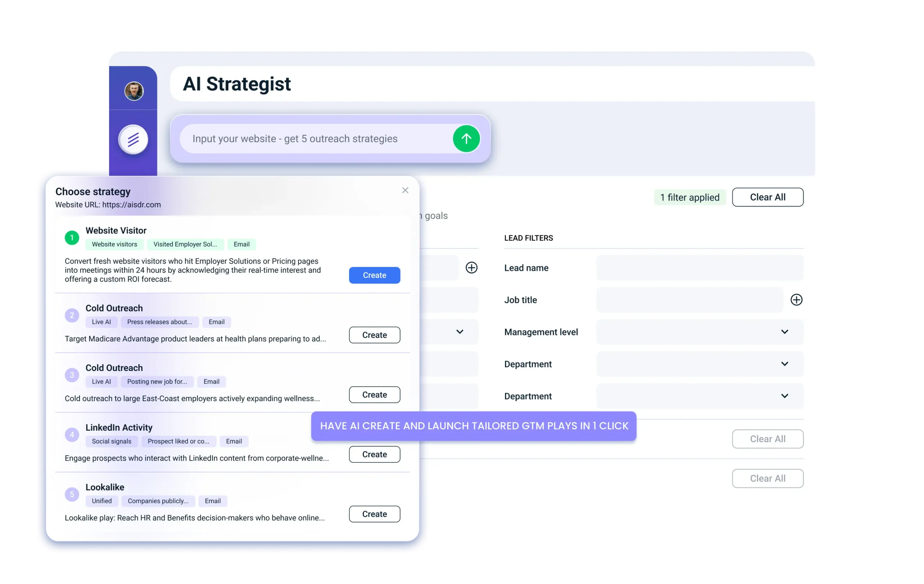Create the Website Visitor strategy

(x=374, y=275)
